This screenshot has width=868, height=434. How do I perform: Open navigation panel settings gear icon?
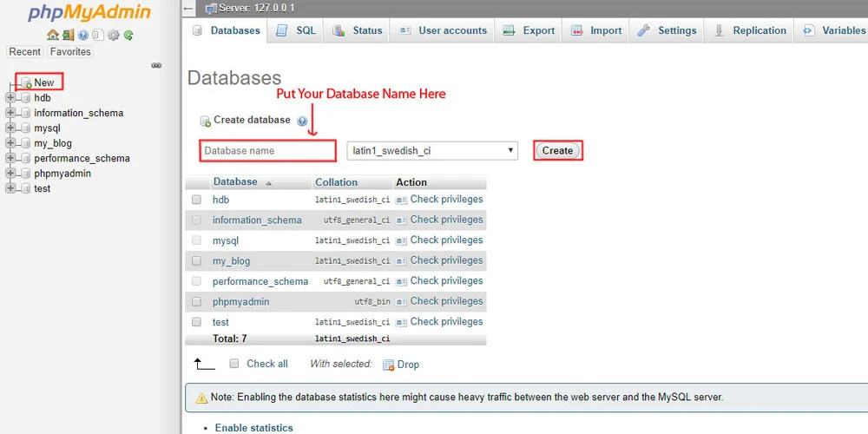[x=114, y=36]
